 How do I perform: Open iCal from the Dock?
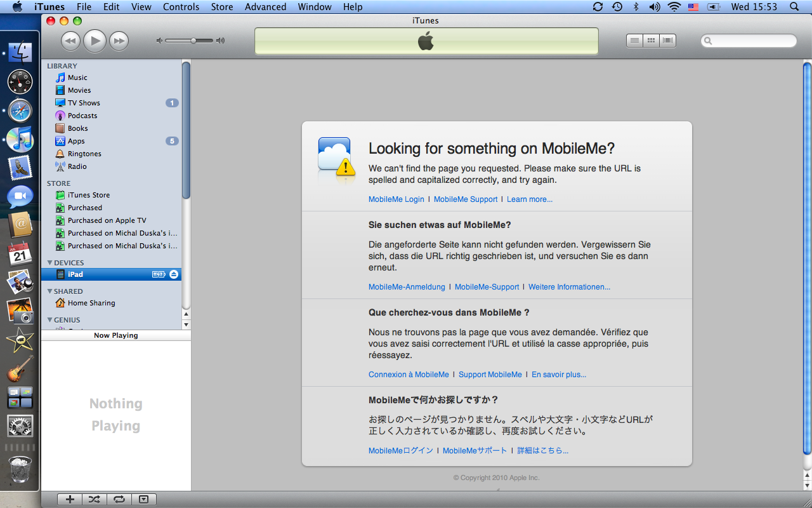pos(20,254)
